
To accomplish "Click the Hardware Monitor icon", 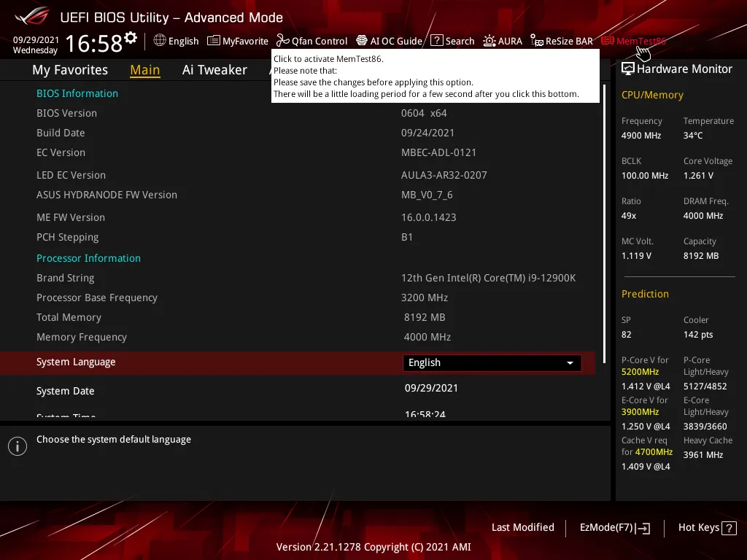I will tap(630, 69).
